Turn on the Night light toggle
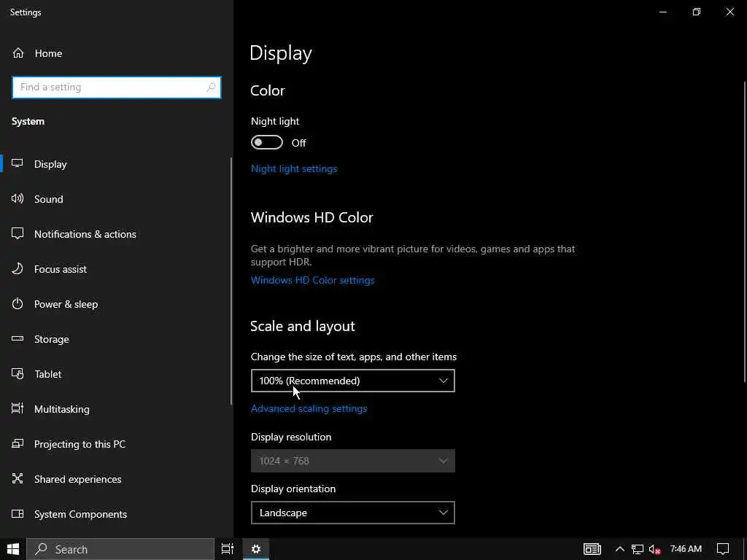Screen dimensions: 747x560 pos(267,142)
